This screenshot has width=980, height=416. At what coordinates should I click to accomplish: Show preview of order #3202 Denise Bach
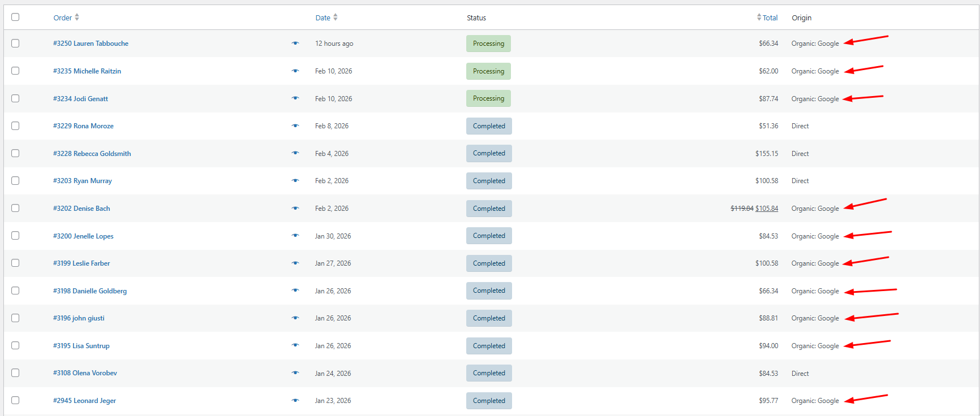pyautogui.click(x=295, y=209)
